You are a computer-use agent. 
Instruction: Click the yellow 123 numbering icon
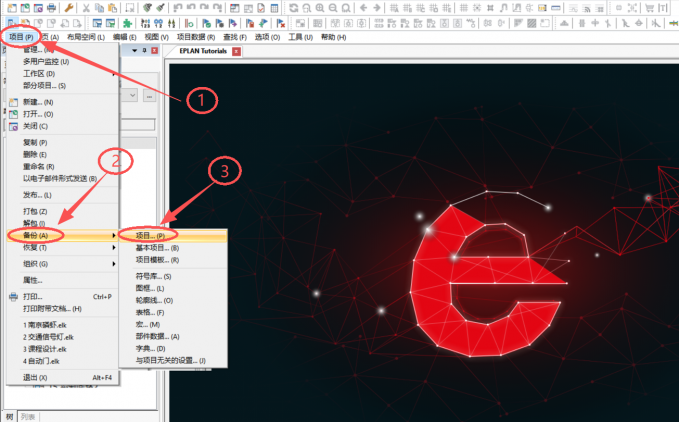tap(542, 8)
